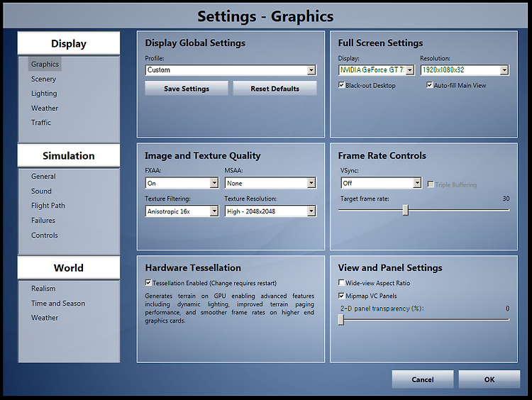
Task: Click the OK button
Action: pos(489,379)
